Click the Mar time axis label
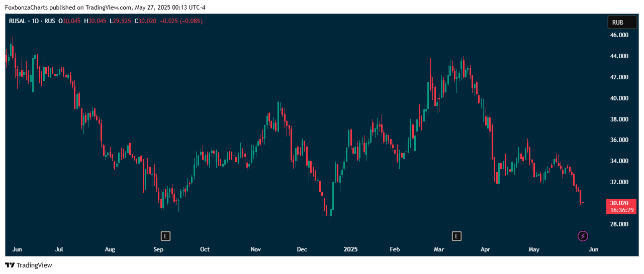Image resolution: width=644 pixels, height=274 pixels. [x=439, y=249]
